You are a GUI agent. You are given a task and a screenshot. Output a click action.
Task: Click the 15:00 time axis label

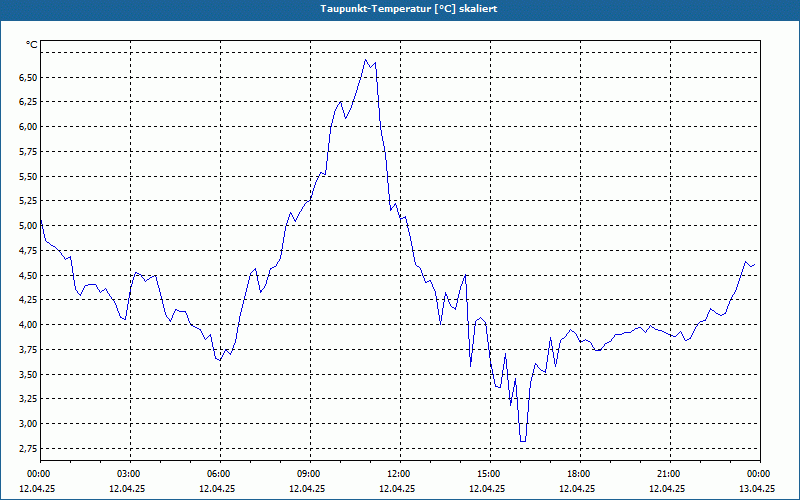(490, 474)
